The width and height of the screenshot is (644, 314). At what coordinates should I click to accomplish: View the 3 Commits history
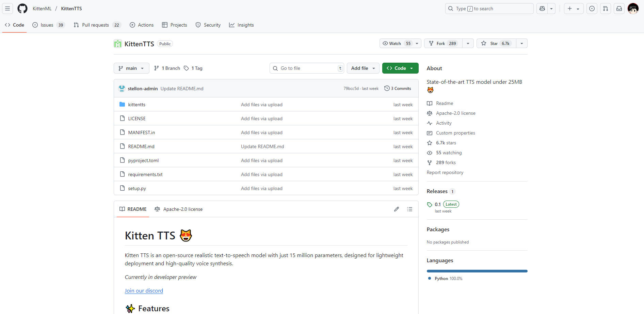398,88
